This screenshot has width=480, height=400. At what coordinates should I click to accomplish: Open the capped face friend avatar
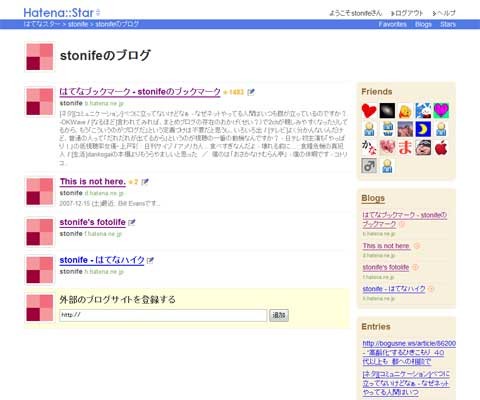pos(423,148)
